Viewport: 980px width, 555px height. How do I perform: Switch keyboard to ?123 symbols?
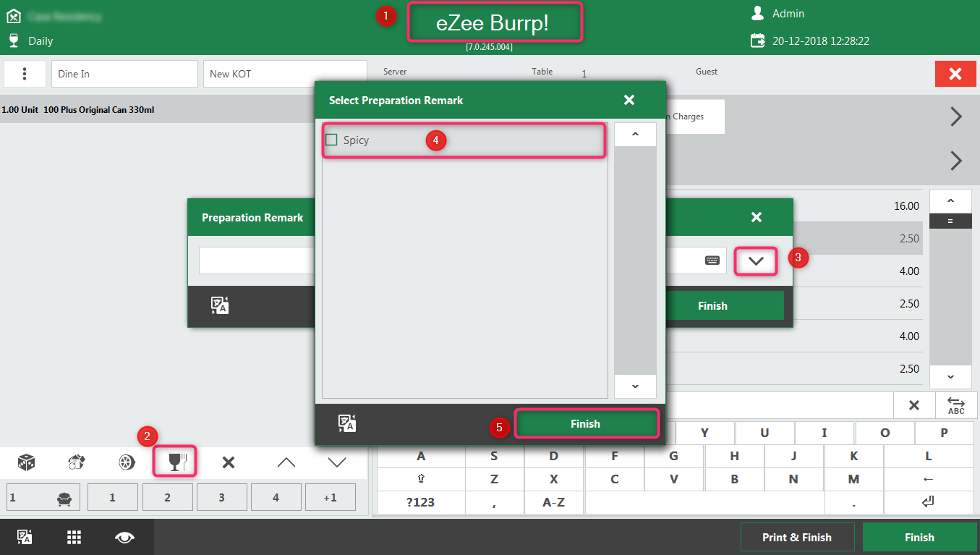click(421, 501)
